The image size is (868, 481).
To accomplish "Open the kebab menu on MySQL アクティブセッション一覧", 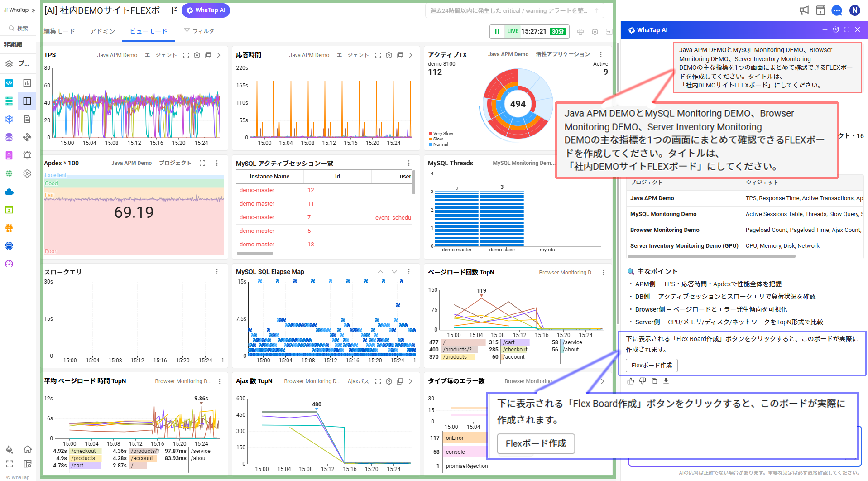I will coord(409,163).
